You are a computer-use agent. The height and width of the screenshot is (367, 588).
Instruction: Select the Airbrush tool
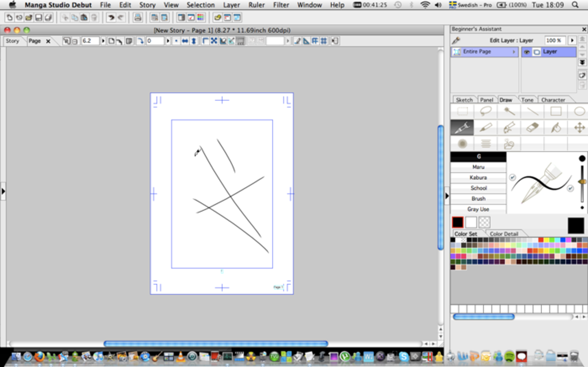[462, 143]
